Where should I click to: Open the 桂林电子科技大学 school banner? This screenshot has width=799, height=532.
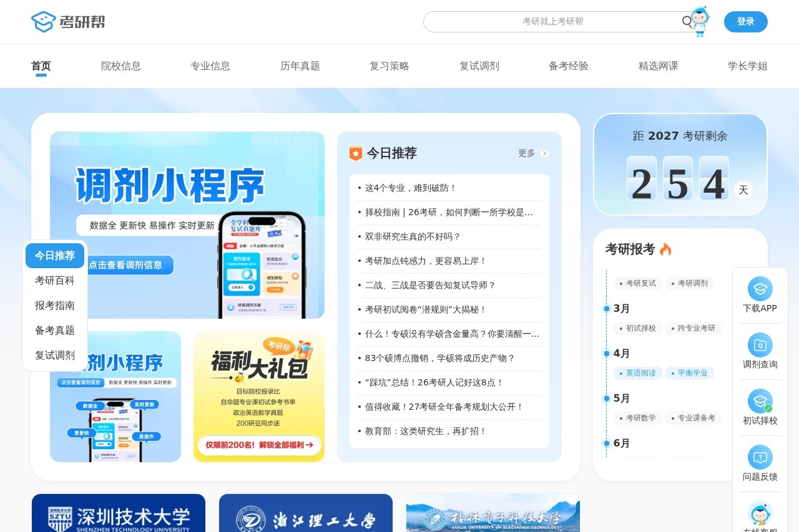coord(493,513)
